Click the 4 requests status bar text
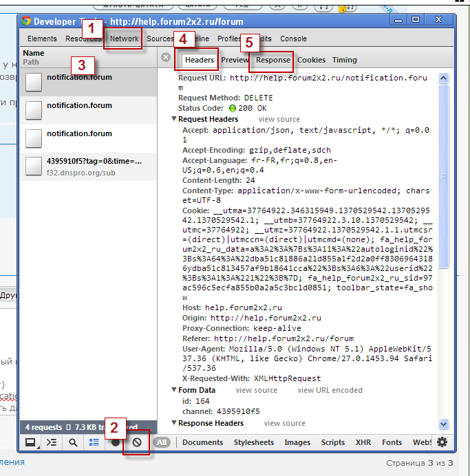This screenshot has width=470, height=476. pos(43,427)
